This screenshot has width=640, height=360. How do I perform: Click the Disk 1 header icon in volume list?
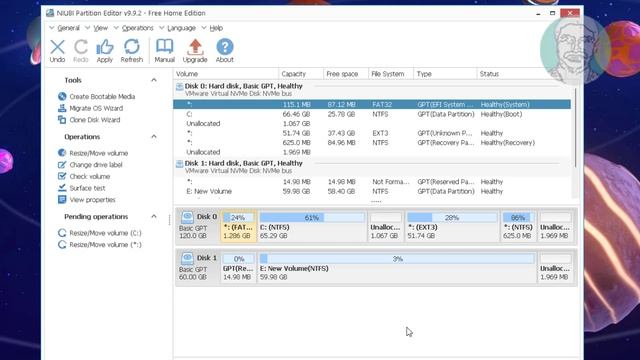pyautogui.click(x=179, y=164)
